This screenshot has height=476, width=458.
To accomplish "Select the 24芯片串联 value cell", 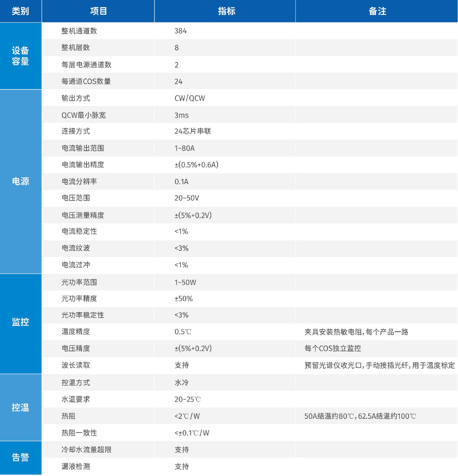I will 193,131.
